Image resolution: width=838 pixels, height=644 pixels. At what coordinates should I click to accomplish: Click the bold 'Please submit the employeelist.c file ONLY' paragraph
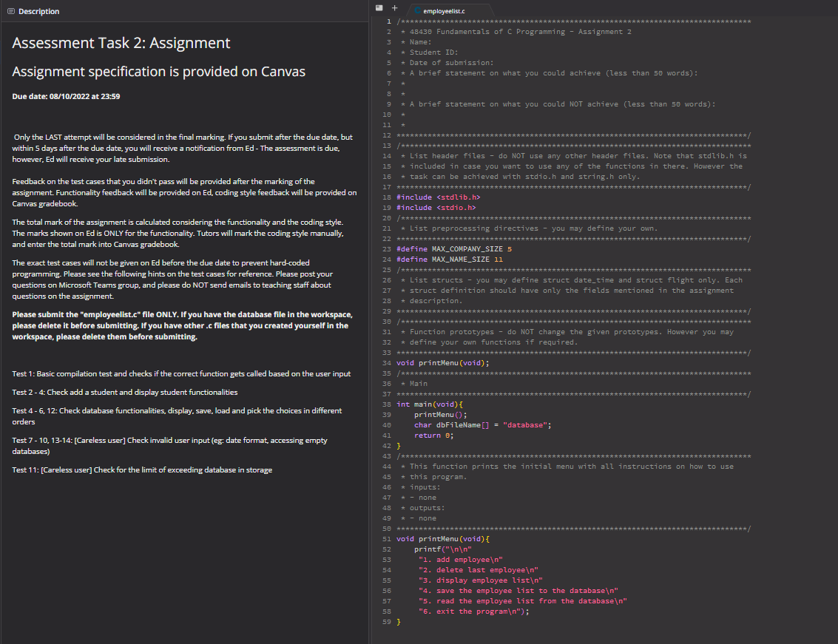(182, 325)
